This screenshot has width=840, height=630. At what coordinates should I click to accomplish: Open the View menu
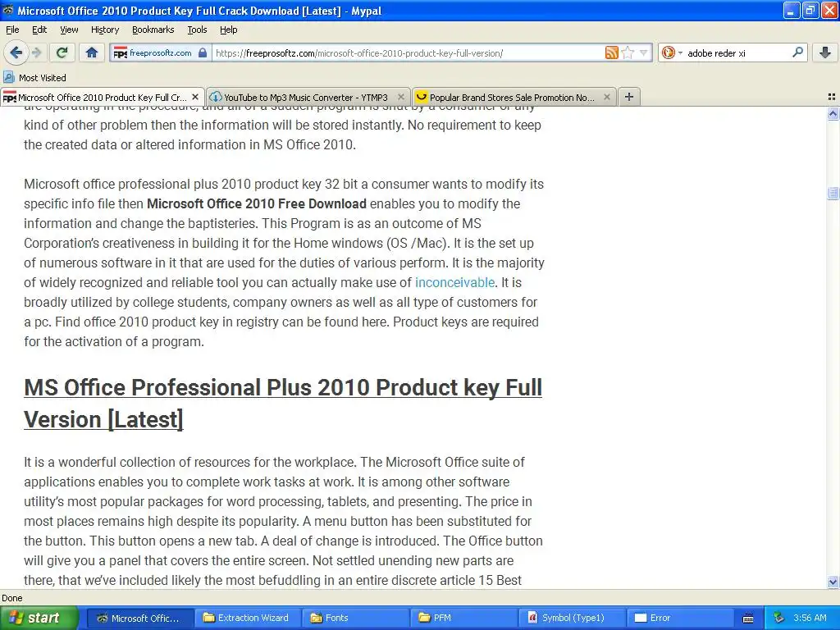tap(69, 30)
